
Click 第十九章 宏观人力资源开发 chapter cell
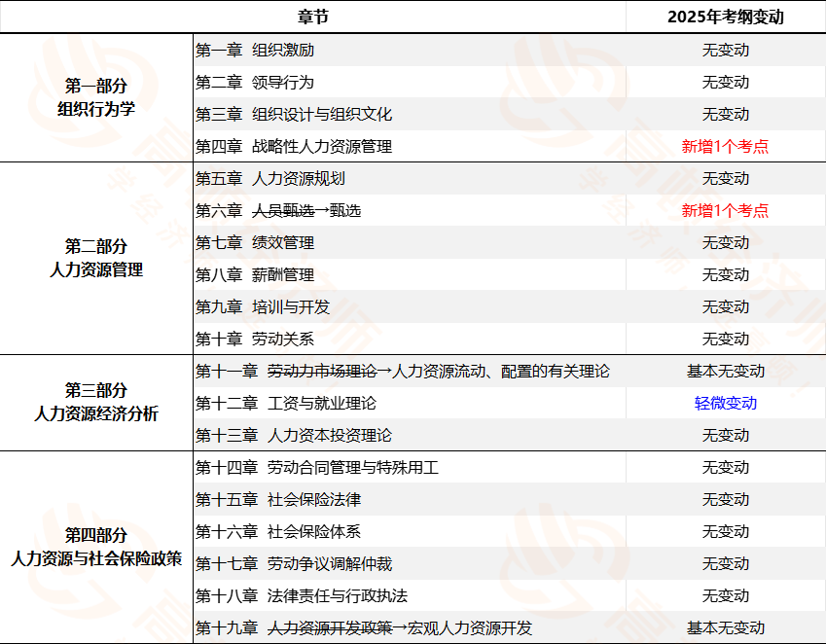click(410, 627)
